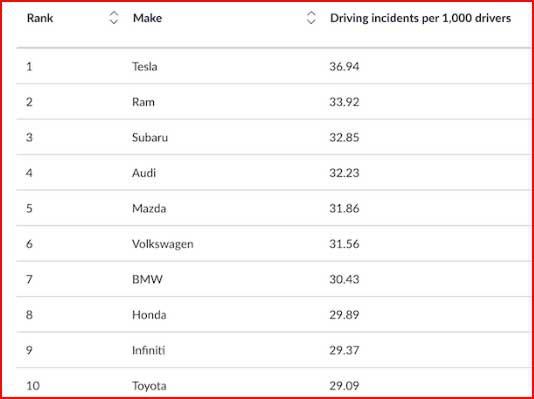Click the Honda row name
Screen dimensions: 534x399
149,315
